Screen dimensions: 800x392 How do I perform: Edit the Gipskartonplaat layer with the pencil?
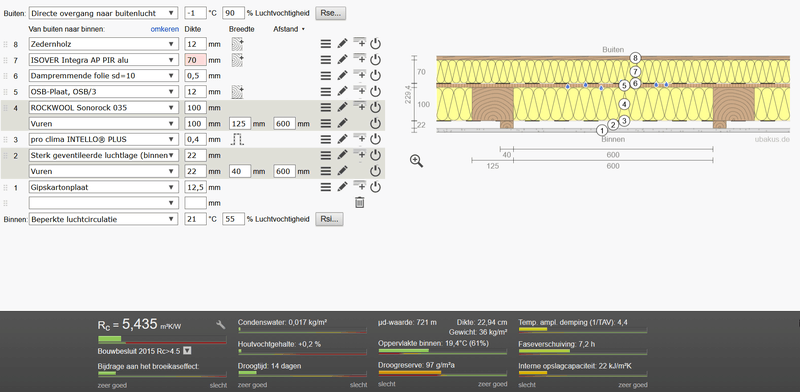click(342, 187)
